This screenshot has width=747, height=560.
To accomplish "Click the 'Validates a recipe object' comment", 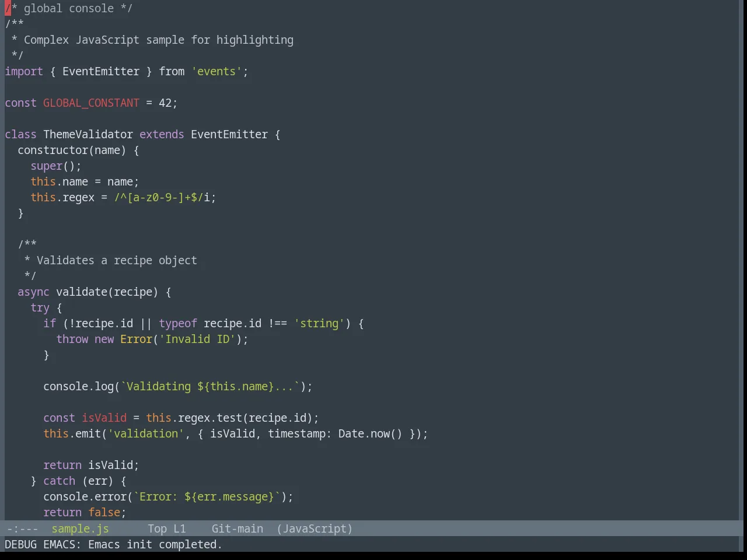I will (x=117, y=260).
